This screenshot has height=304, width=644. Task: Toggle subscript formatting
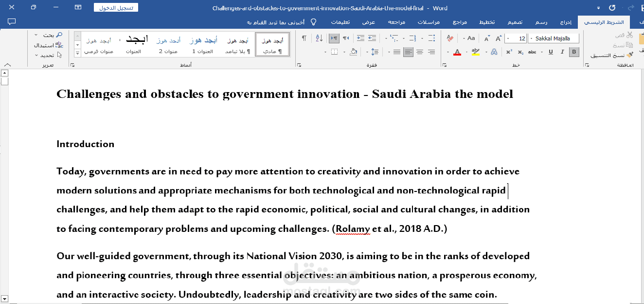521,52
